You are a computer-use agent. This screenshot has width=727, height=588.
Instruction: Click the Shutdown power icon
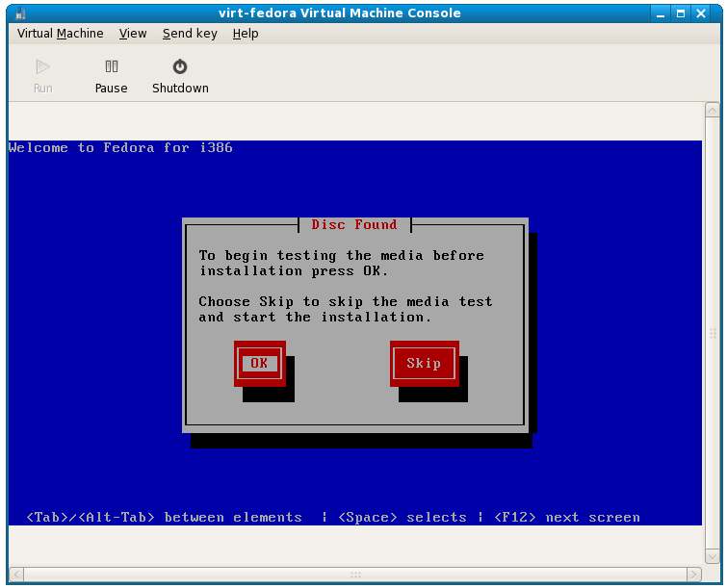pos(180,67)
